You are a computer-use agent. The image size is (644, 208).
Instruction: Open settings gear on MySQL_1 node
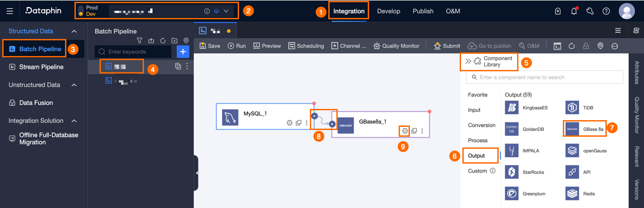(x=290, y=122)
